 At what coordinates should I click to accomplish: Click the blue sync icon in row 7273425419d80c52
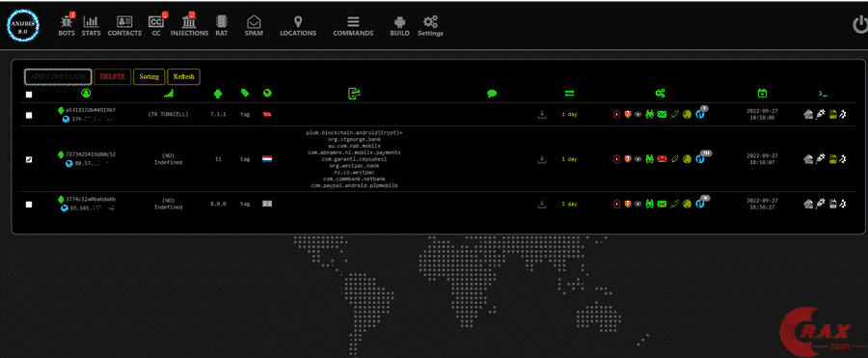click(700, 159)
